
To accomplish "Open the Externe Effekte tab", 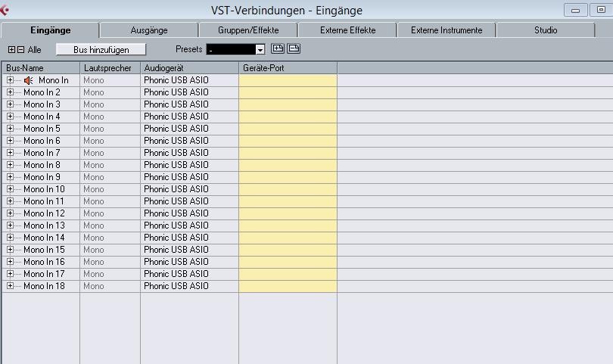I will [x=347, y=30].
